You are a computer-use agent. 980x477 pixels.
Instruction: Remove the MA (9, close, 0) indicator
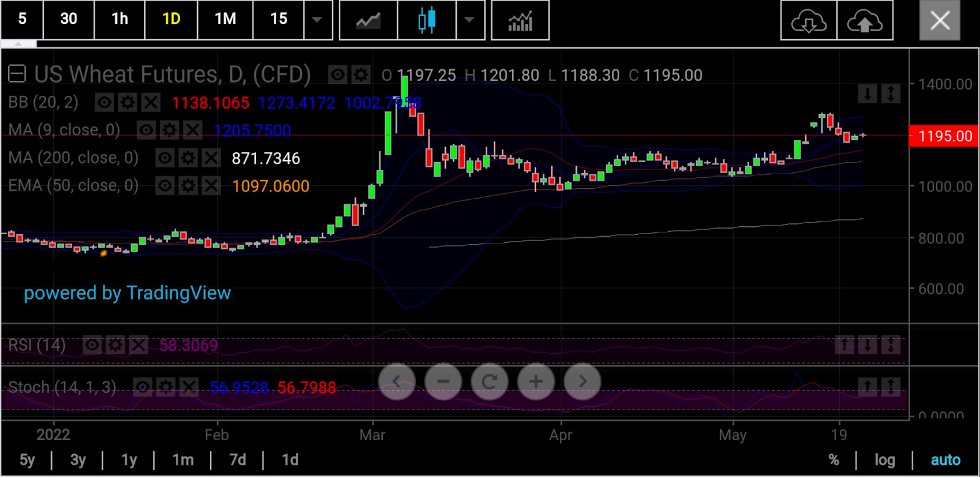click(192, 130)
